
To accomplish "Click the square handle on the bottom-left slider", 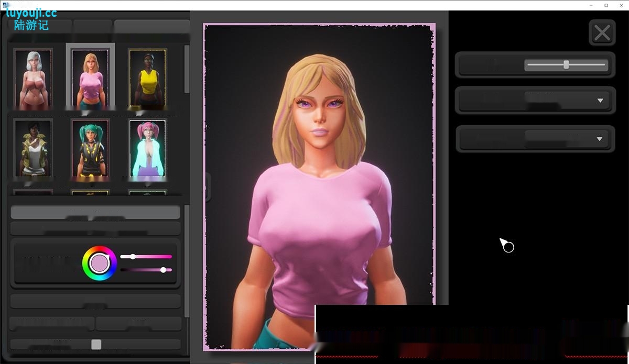I will (96, 344).
